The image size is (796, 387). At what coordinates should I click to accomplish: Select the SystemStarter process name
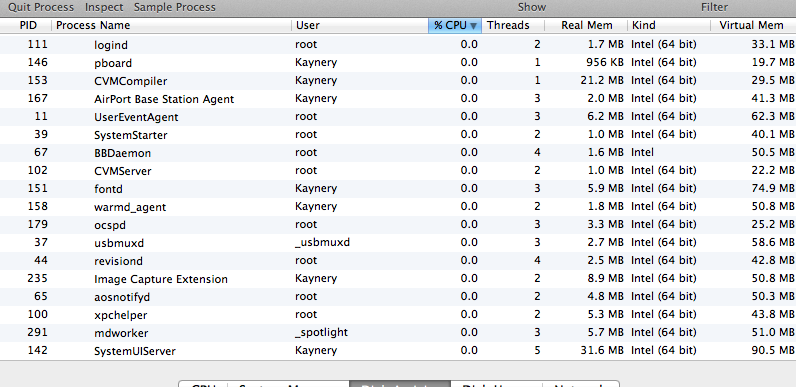(130, 135)
